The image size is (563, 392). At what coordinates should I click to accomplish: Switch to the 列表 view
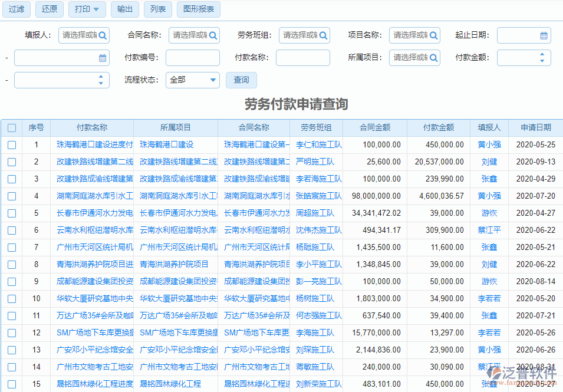point(157,9)
